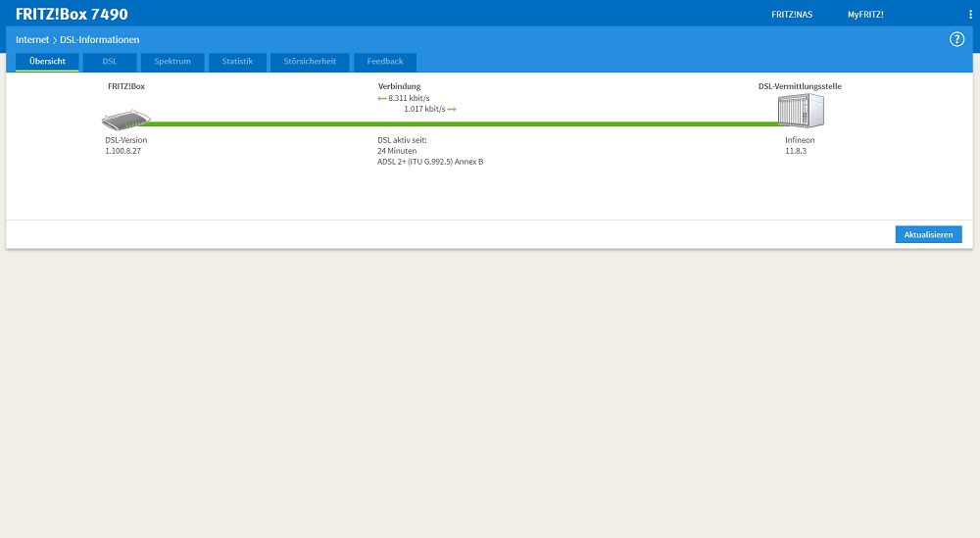The height and width of the screenshot is (538, 980).
Task: Click the Aktualisieren button
Action: pyautogui.click(x=929, y=234)
